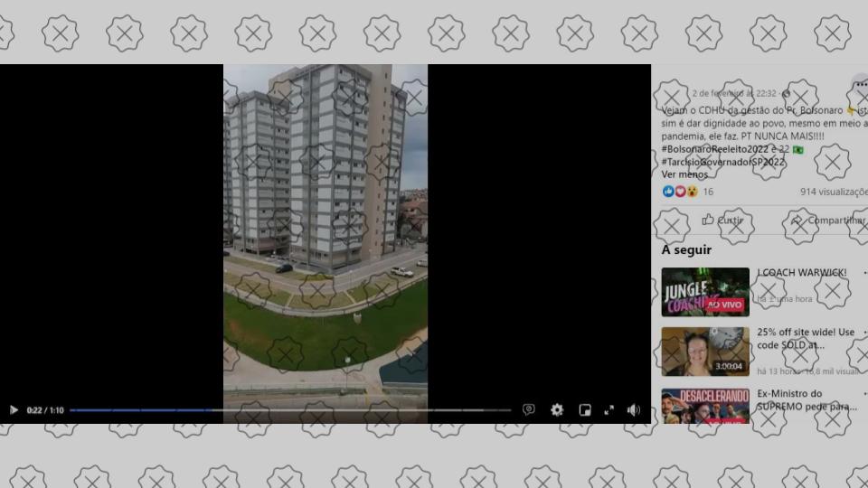The width and height of the screenshot is (868, 488).
Task: Open options for COACH WARWICK video
Action: 863,272
